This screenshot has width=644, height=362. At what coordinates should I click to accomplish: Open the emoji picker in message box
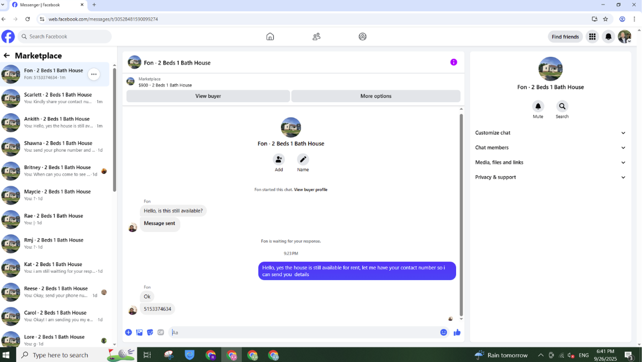(444, 332)
